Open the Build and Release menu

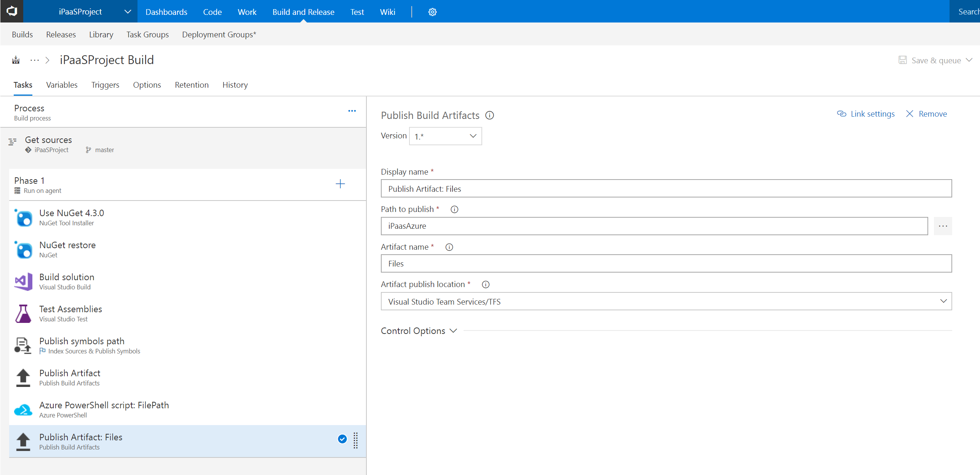pyautogui.click(x=303, y=12)
